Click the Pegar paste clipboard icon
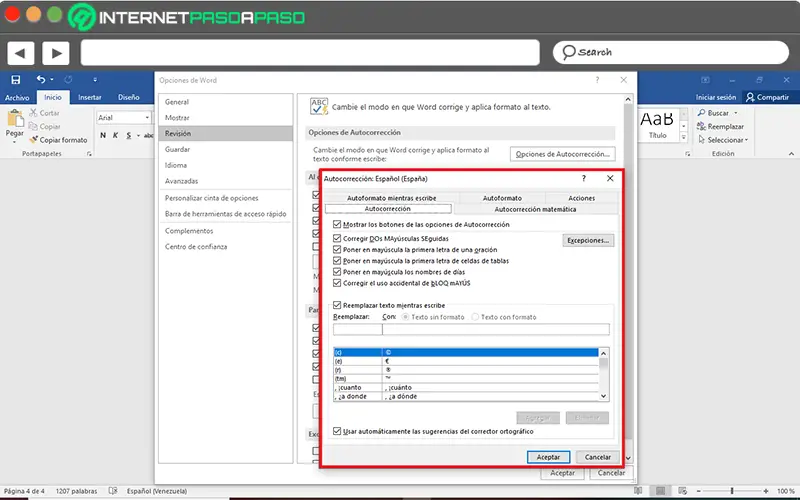The height and width of the screenshot is (500, 800). tap(15, 118)
